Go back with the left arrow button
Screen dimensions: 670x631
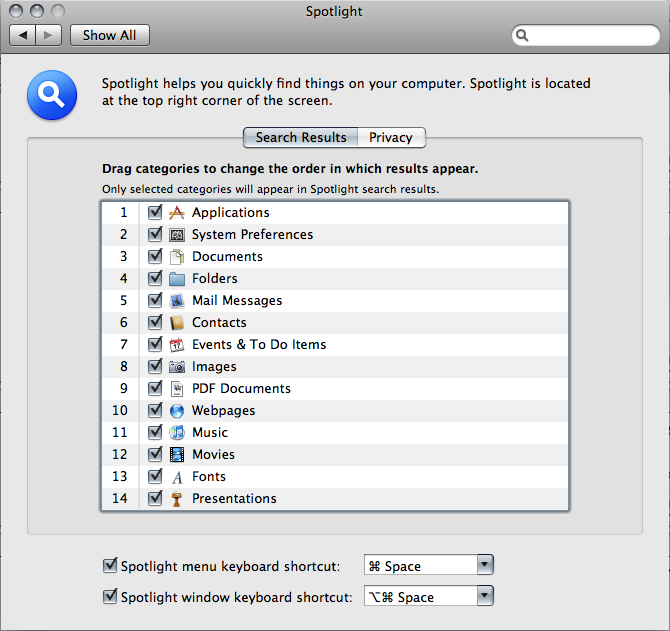point(23,35)
